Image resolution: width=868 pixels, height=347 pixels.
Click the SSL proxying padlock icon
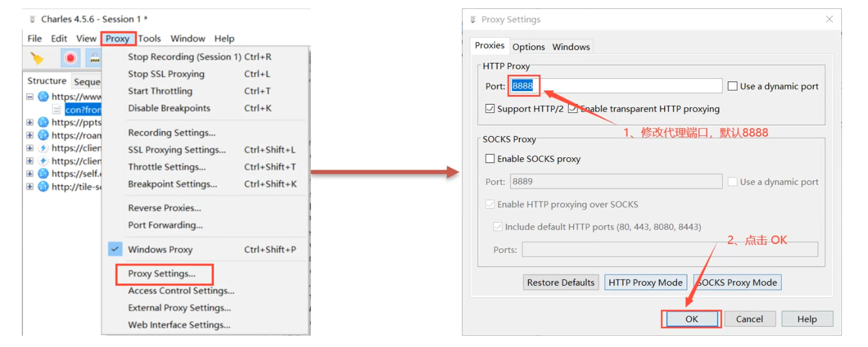pyautogui.click(x=94, y=58)
